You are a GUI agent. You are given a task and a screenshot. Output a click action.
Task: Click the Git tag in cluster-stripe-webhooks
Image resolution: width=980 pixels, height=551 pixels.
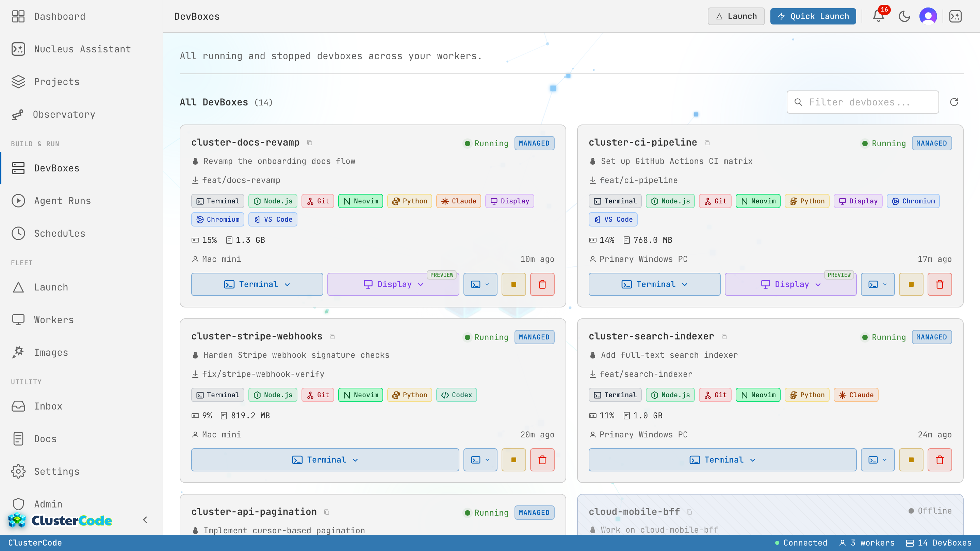click(318, 395)
